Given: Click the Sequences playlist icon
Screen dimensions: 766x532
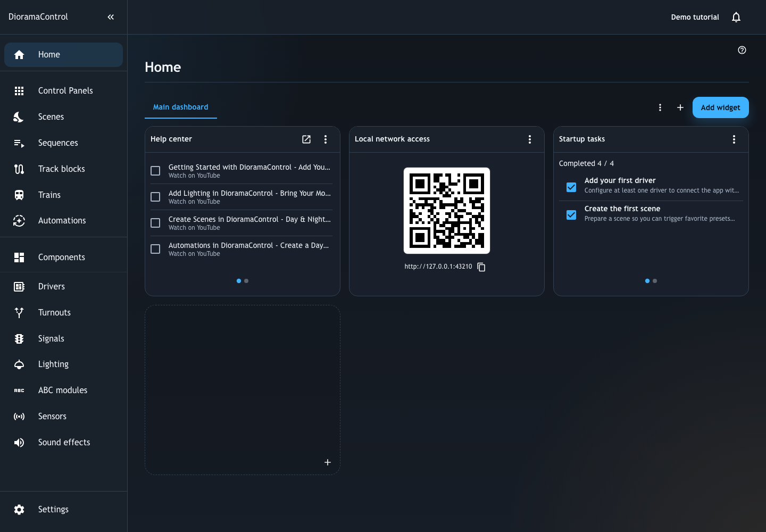Looking at the screenshot, I should (19, 143).
